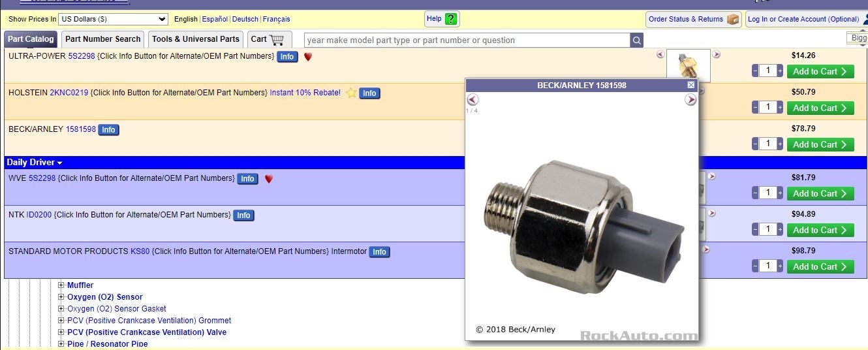Click the star icon on the HOLSTEIN row
Image resolution: width=868 pixels, height=350 pixels.
pyautogui.click(x=351, y=93)
